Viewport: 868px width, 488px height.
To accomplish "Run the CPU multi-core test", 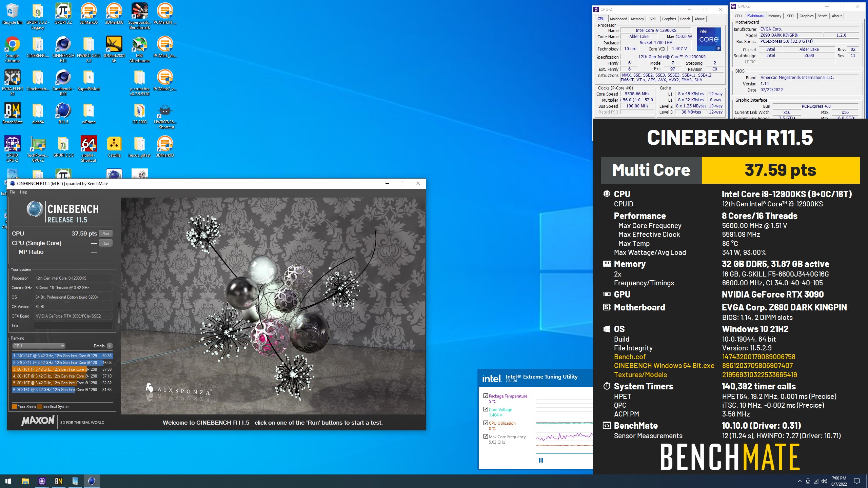I will click(106, 234).
